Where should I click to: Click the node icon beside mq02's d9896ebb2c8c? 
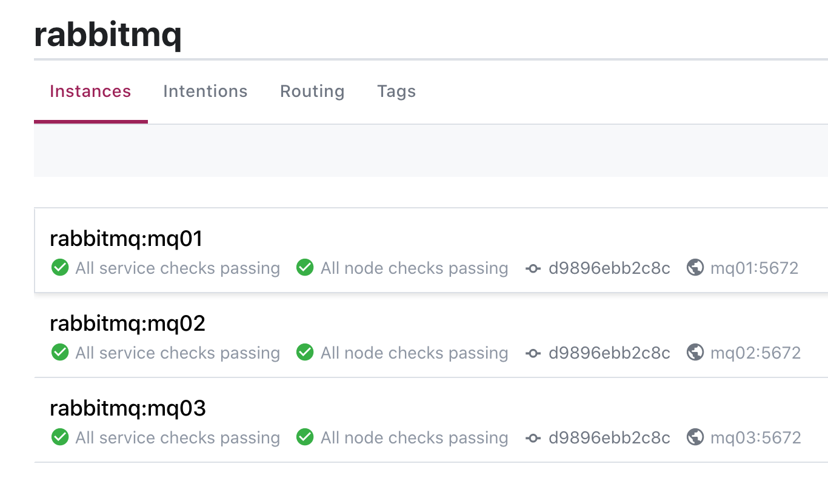click(x=533, y=353)
